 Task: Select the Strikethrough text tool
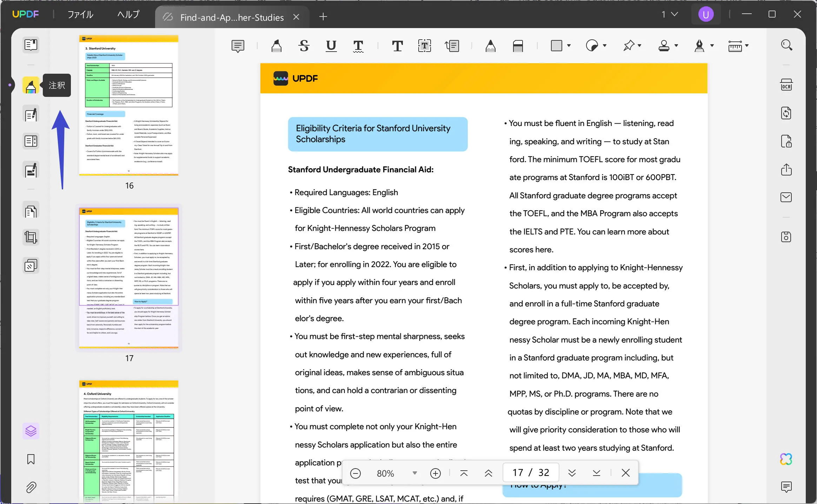coord(304,46)
